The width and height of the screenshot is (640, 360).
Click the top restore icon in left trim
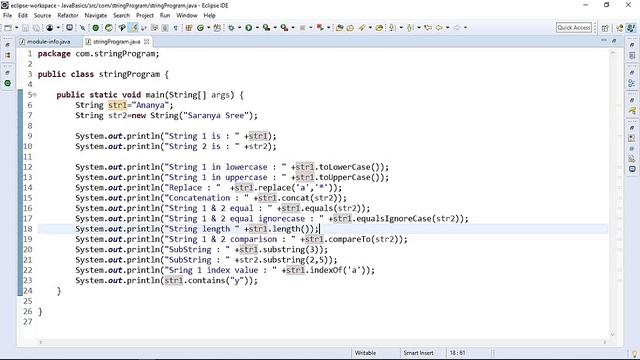(x=7, y=45)
